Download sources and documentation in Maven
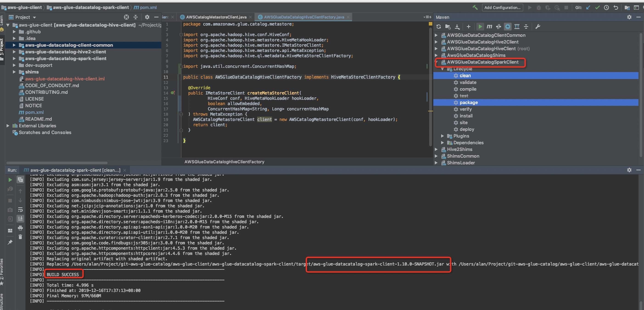Image resolution: width=644 pixels, height=310 pixels. [457, 26]
